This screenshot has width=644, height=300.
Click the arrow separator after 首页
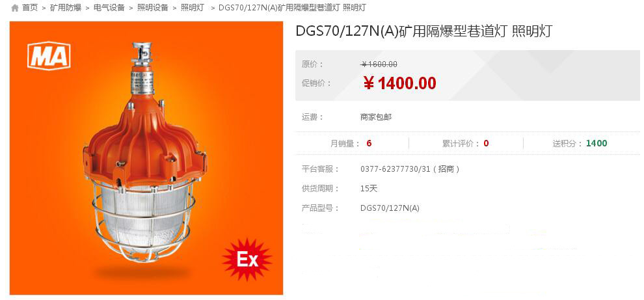tap(44, 8)
